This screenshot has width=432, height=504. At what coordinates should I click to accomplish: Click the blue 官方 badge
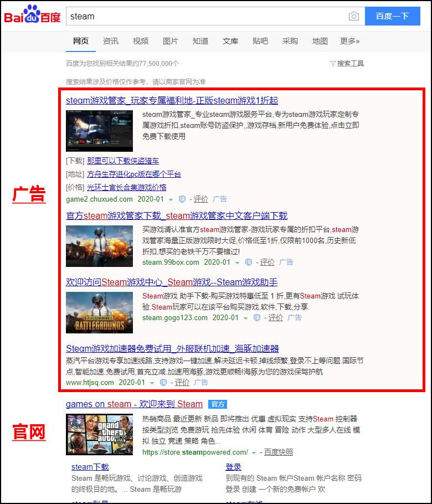click(218, 404)
